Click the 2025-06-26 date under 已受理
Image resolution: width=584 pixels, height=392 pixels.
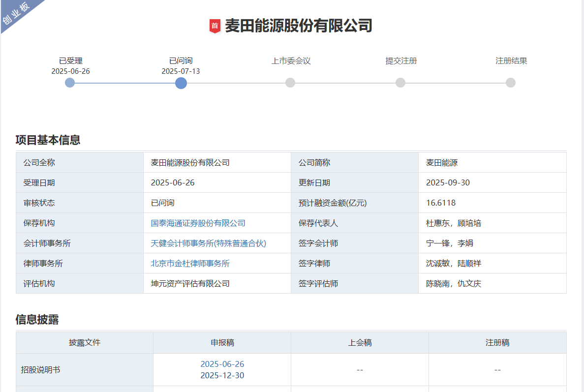70,71
